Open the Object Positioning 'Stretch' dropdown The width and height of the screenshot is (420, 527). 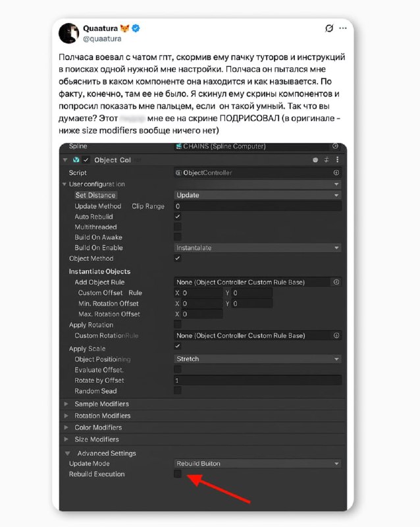[x=257, y=359]
